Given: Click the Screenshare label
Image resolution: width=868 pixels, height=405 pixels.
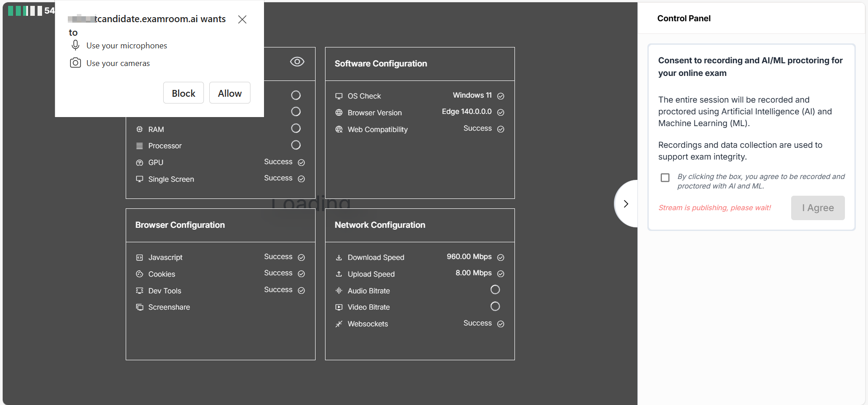Looking at the screenshot, I should tap(169, 307).
